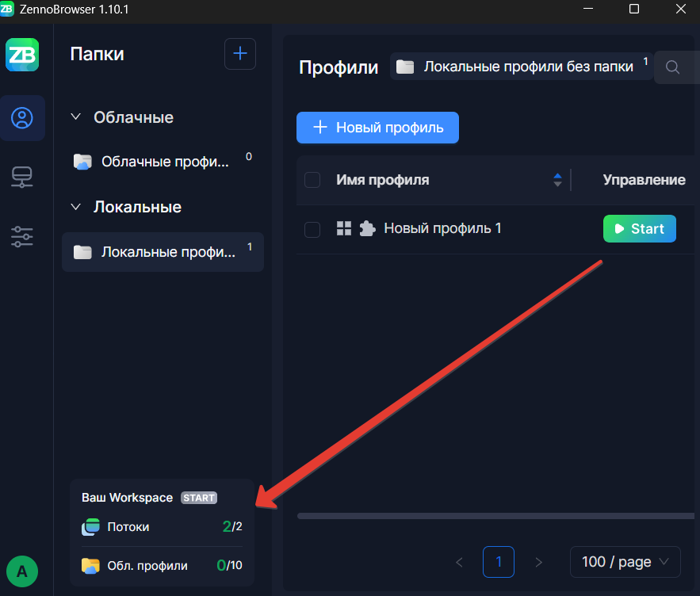Collapse the Локальные folder group

click(x=76, y=207)
